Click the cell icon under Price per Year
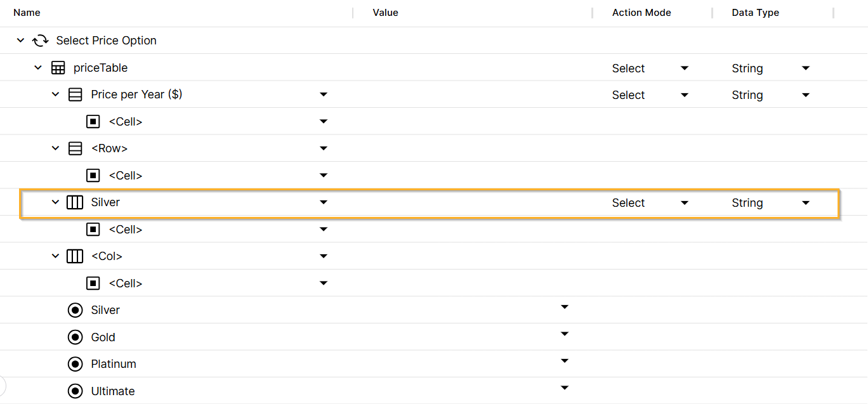The image size is (868, 404). coord(93,122)
